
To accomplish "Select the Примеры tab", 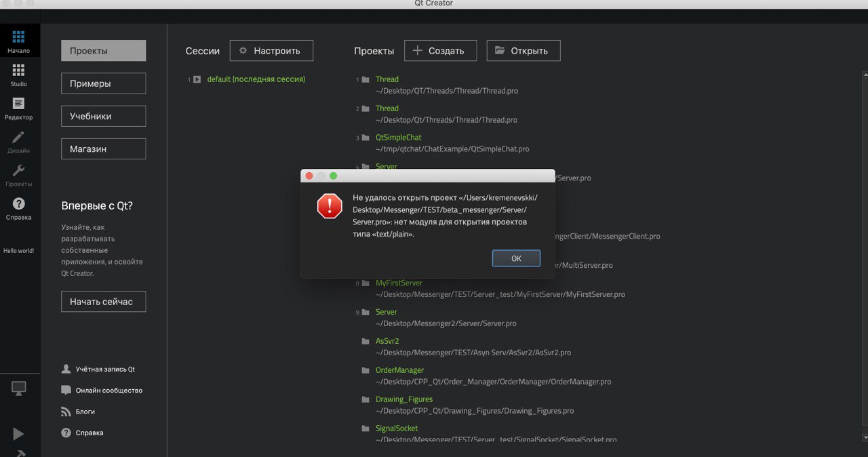I will click(104, 83).
